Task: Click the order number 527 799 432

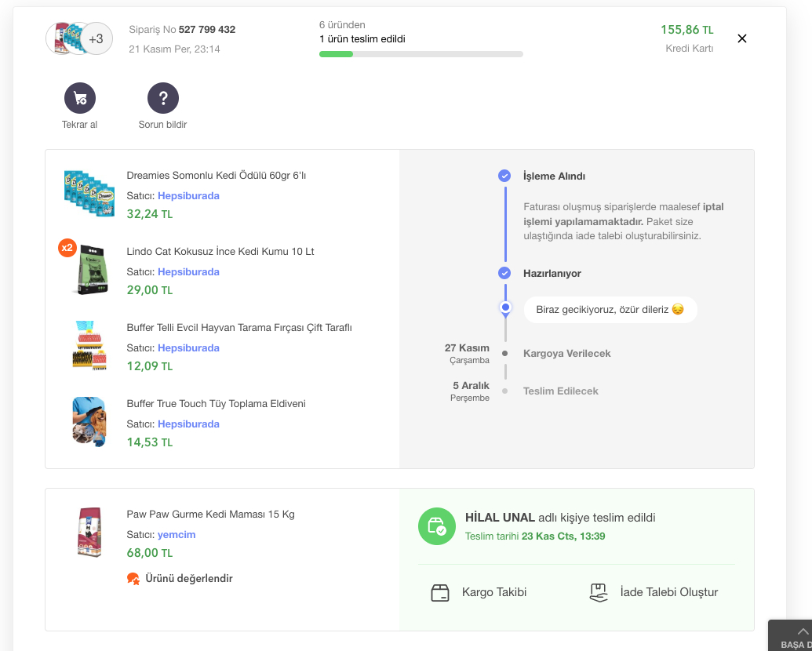Action: [207, 30]
